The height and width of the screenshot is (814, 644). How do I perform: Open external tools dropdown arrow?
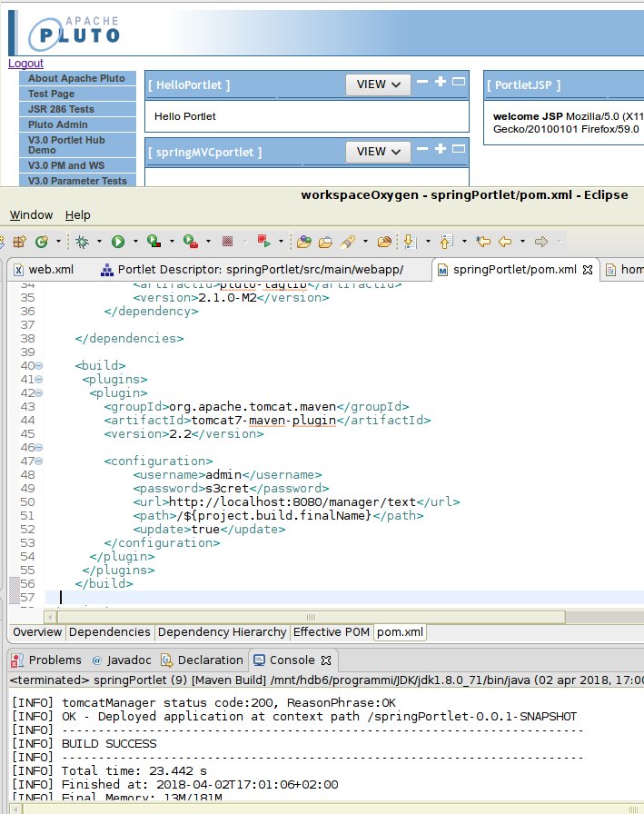(x=208, y=242)
